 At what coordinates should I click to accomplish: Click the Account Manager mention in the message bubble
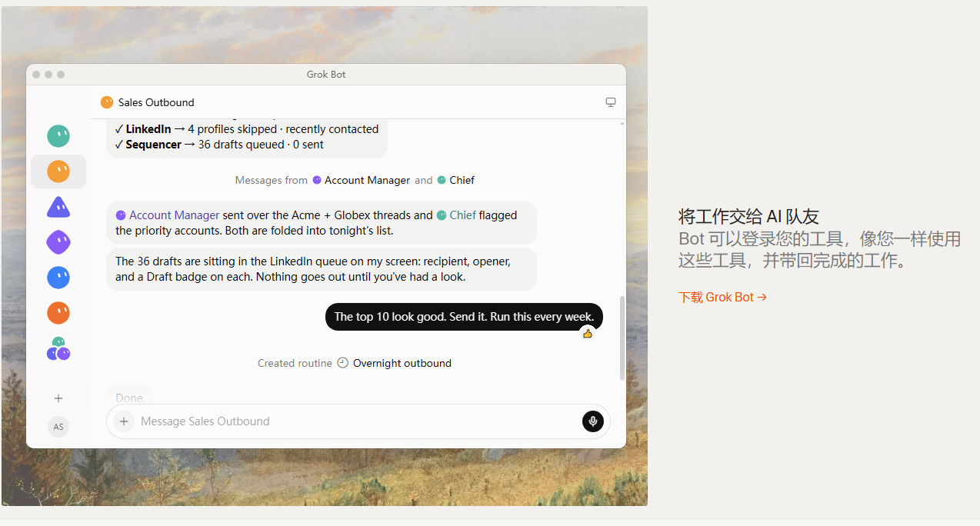[x=168, y=215]
